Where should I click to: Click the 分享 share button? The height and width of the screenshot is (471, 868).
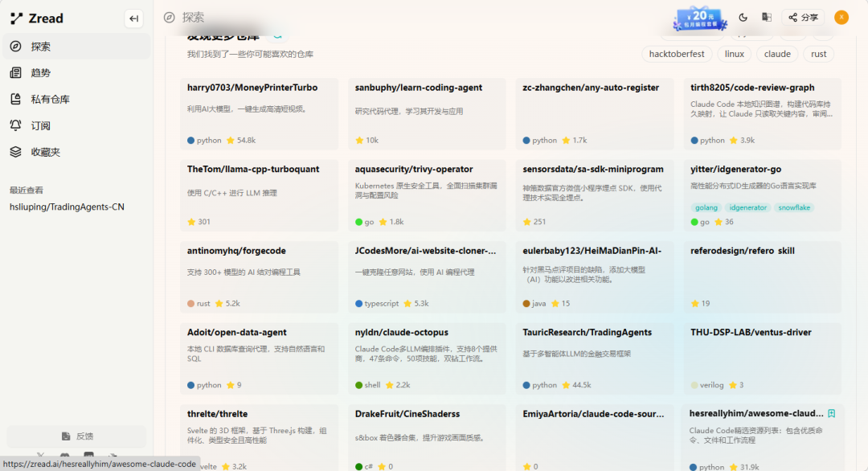[x=803, y=18]
